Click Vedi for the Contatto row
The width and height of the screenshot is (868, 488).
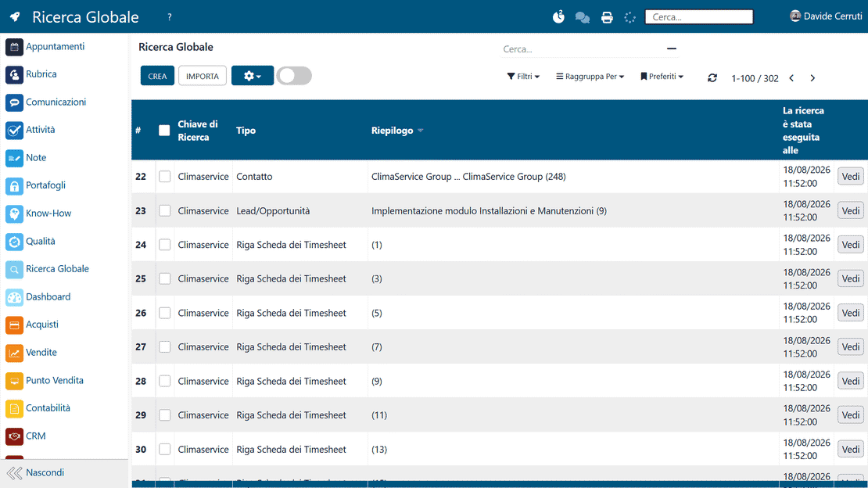point(850,177)
